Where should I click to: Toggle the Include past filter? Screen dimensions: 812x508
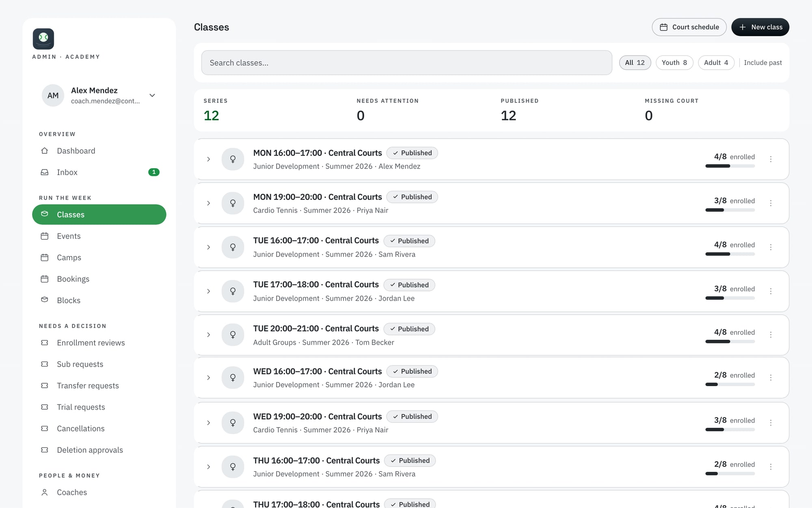coord(762,63)
